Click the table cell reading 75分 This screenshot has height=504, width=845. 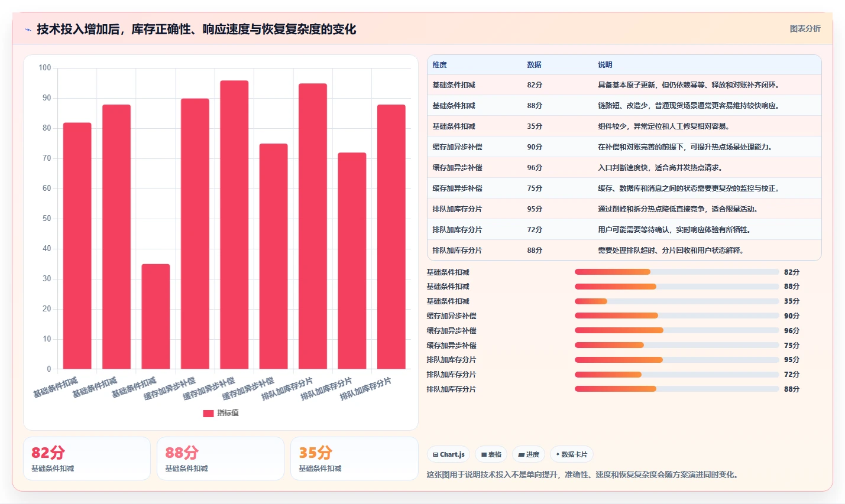point(535,188)
